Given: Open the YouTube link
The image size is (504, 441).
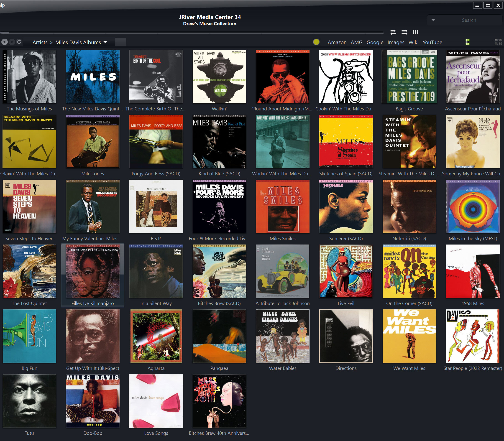Looking at the screenshot, I should pos(432,42).
